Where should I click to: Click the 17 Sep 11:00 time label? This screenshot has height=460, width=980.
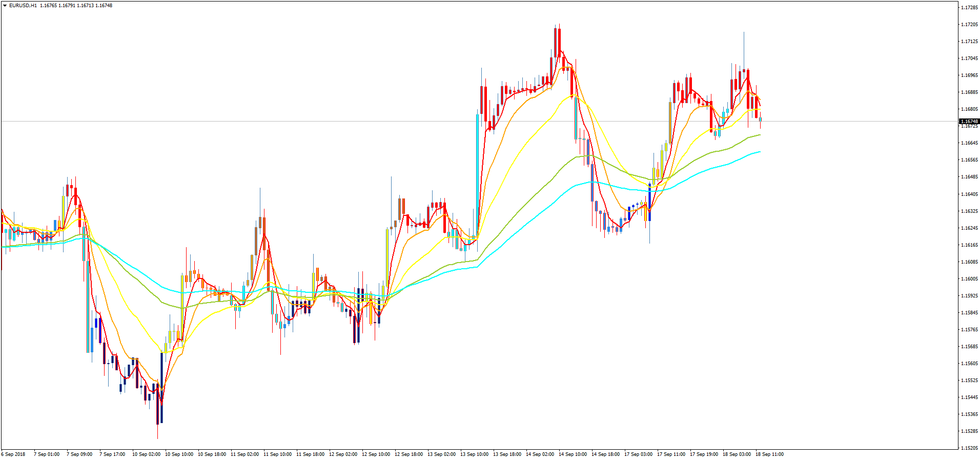(x=671, y=454)
